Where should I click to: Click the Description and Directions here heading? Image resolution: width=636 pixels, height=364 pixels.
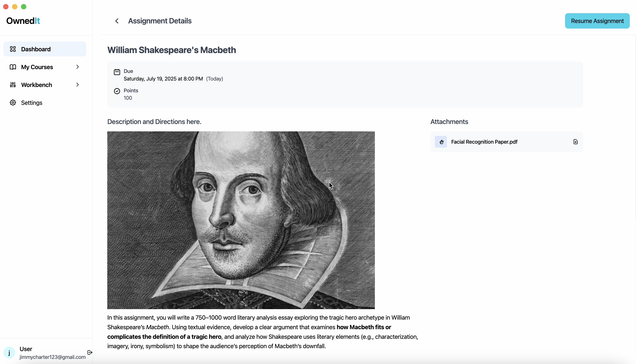pyautogui.click(x=154, y=122)
